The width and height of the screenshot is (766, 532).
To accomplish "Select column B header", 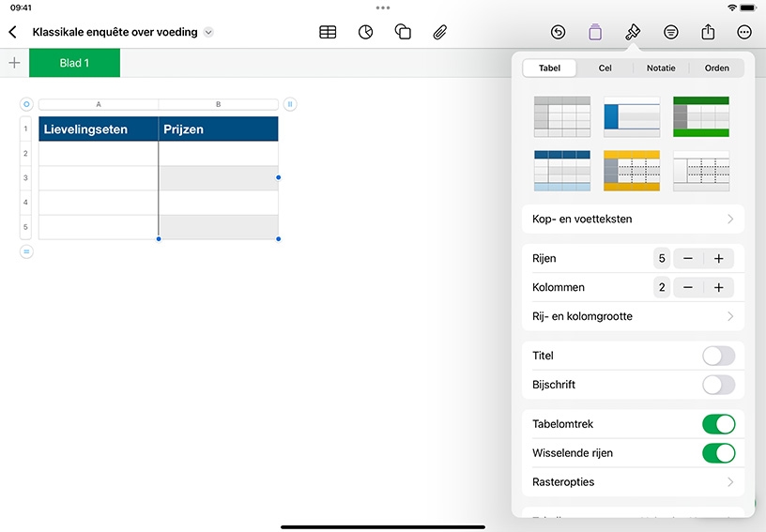I will click(219, 104).
